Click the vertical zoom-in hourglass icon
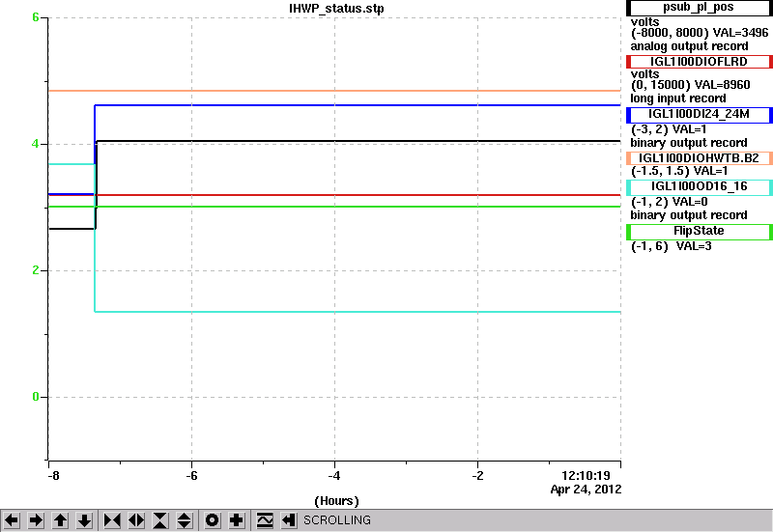The image size is (773, 532). click(160, 520)
